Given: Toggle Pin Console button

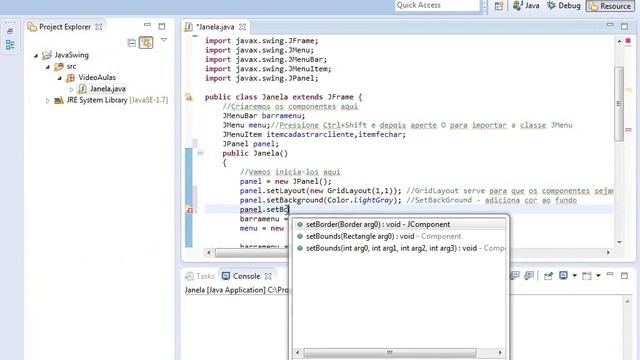Looking at the screenshot, I should (548, 276).
